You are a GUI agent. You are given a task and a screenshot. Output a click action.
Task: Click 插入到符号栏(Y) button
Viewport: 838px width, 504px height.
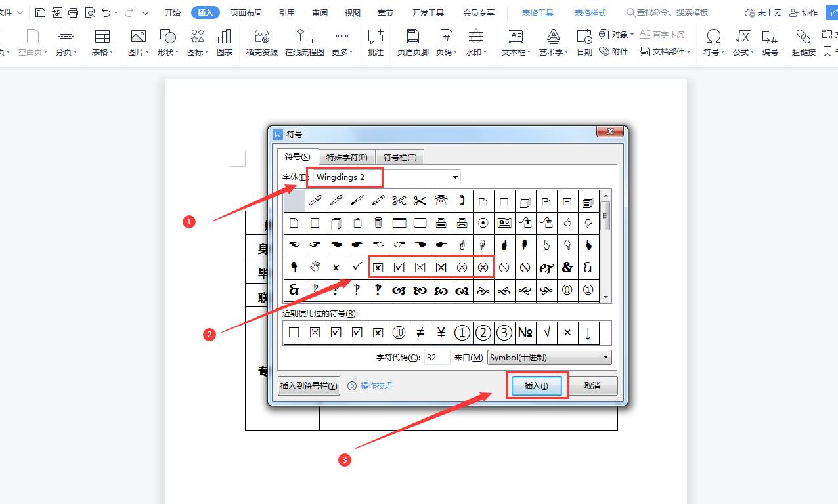309,386
